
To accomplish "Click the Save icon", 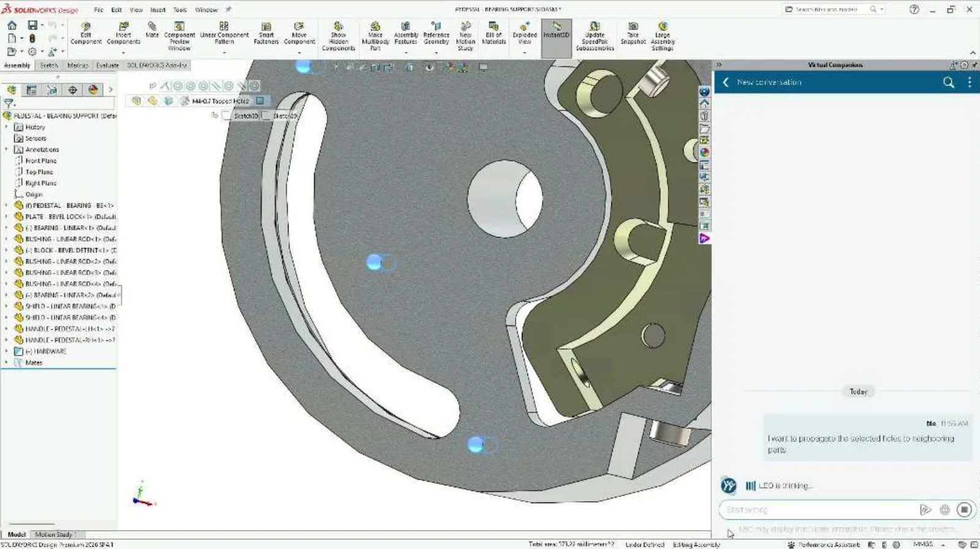I will [x=32, y=25].
